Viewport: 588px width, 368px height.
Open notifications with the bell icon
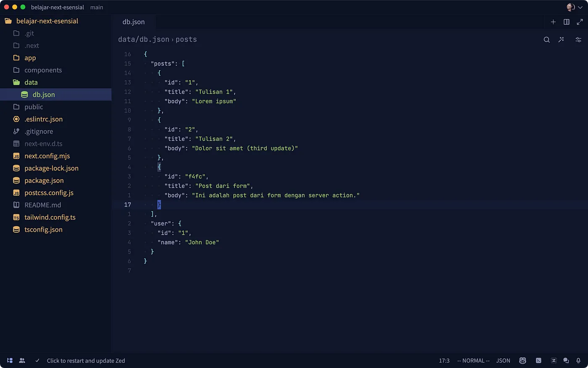pos(579,360)
